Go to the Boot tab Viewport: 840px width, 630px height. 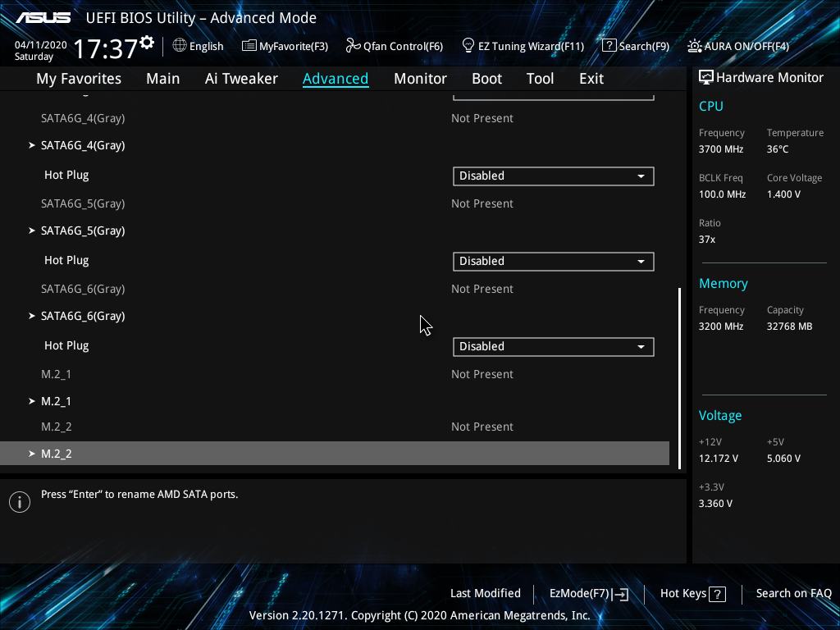click(486, 78)
